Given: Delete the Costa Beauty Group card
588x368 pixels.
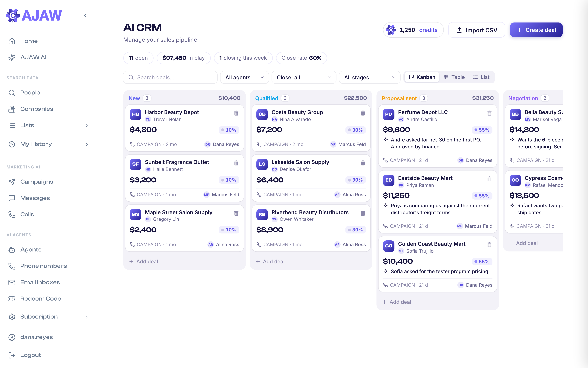Looking at the screenshot, I should pyautogui.click(x=363, y=113).
